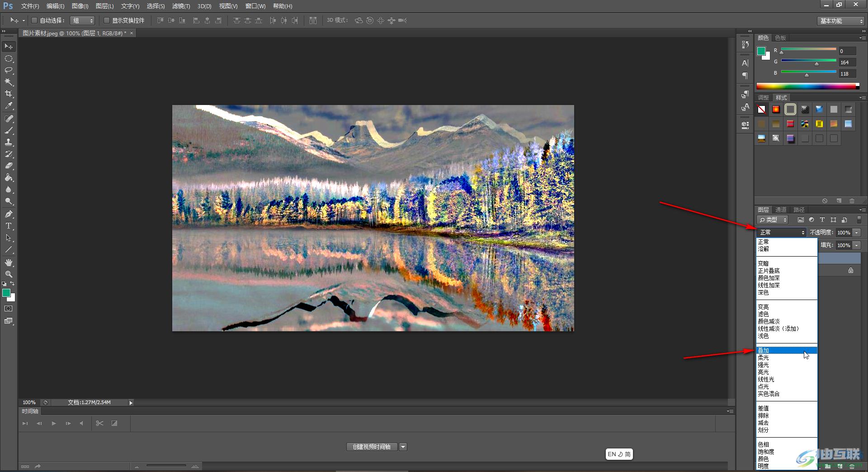Open the 填充 fill slider arrow
This screenshot has width=868, height=472.
click(856, 245)
